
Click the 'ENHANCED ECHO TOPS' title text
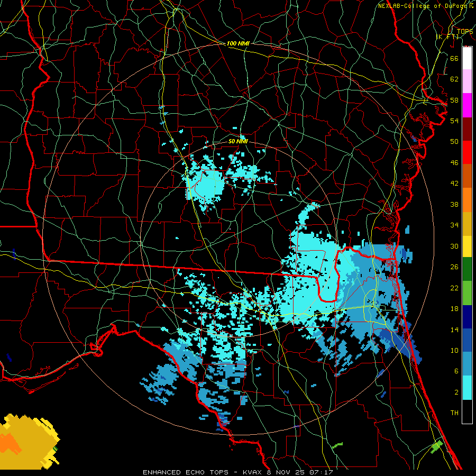186,472
